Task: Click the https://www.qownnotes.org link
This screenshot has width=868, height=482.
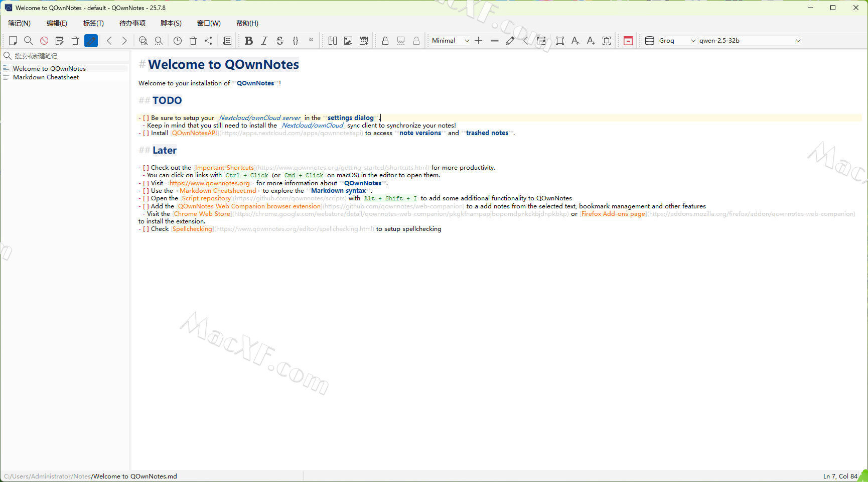Action: point(209,183)
